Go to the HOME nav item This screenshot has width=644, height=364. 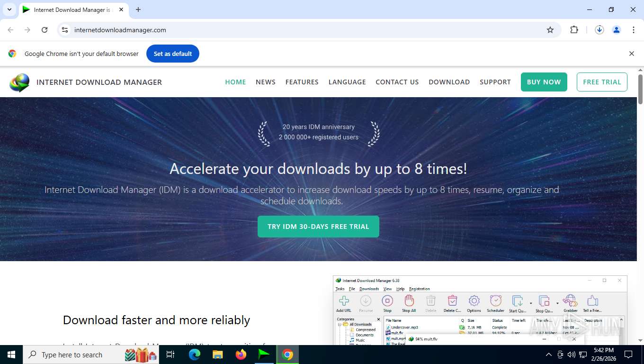(x=235, y=82)
